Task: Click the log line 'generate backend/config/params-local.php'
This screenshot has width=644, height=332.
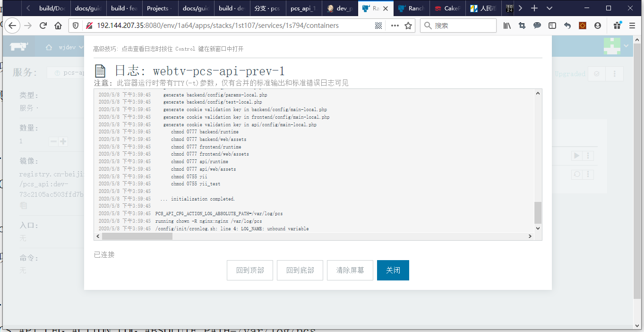Action: [215, 95]
